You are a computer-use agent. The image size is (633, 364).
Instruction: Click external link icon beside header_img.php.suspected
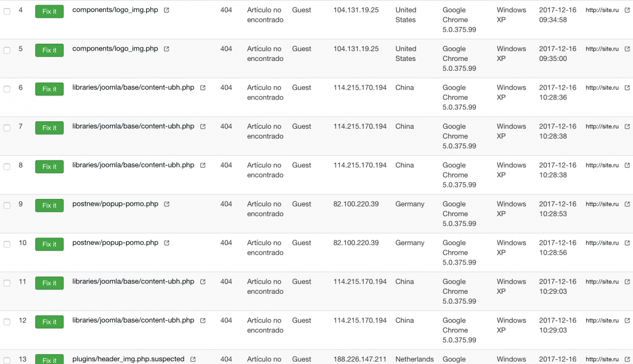(193, 359)
